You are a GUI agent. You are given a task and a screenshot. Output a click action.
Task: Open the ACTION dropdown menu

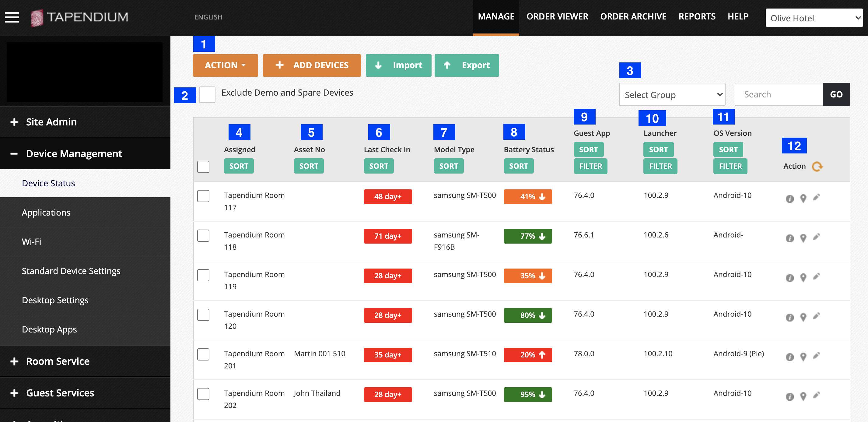pyautogui.click(x=225, y=65)
